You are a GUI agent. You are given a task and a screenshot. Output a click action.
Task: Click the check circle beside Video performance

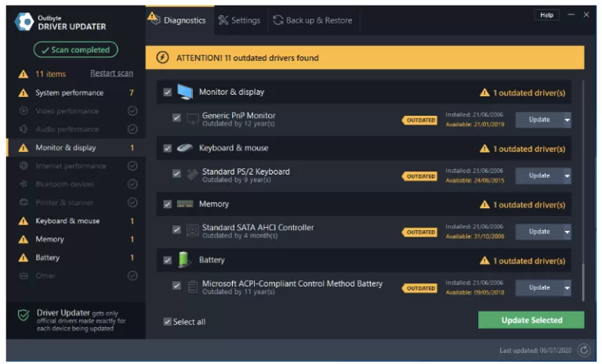[132, 111]
